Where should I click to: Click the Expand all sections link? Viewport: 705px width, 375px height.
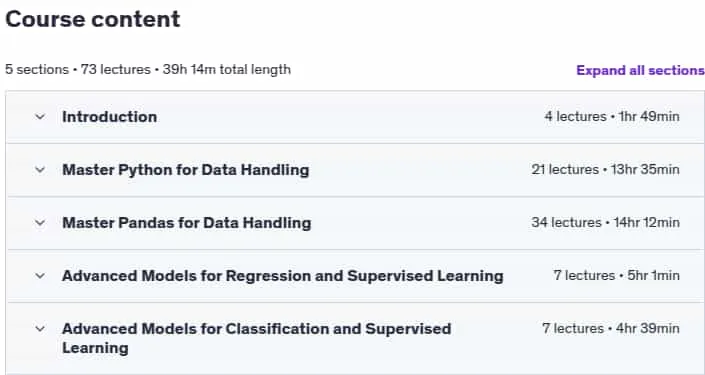(640, 71)
